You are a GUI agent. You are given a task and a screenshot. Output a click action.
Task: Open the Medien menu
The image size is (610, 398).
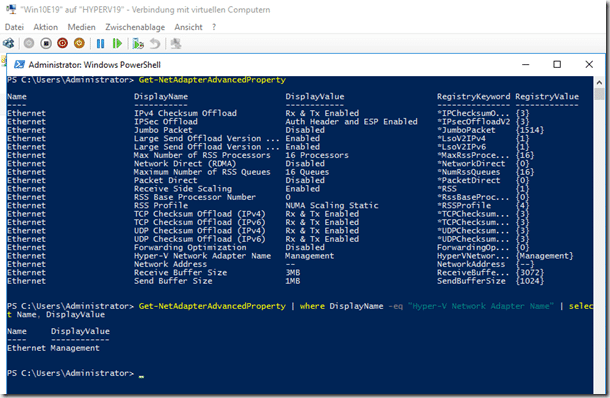click(x=81, y=27)
